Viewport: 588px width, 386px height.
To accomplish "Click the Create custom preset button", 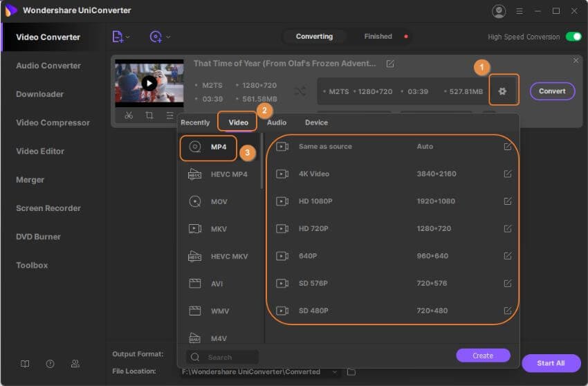I will tap(483, 356).
